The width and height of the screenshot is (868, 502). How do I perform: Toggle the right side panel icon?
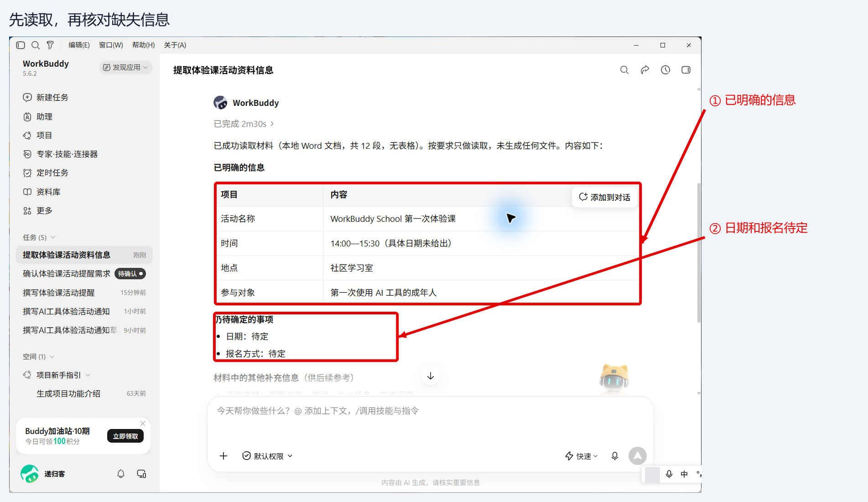pos(686,70)
